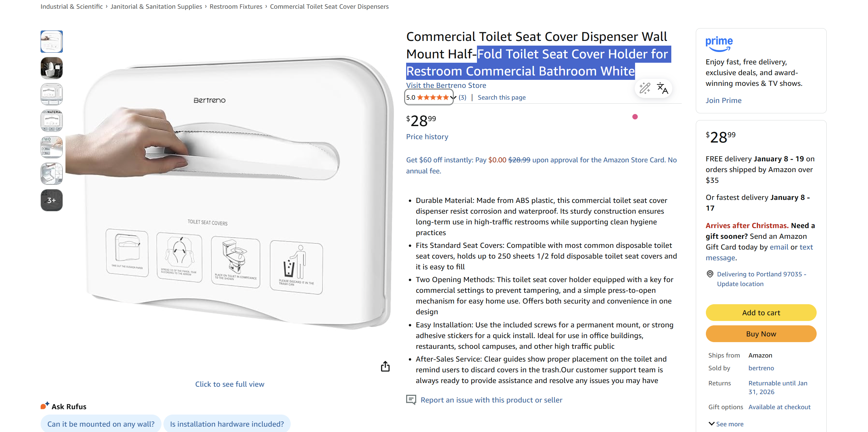The height and width of the screenshot is (432, 868).
Task: Click the share icon below the product image
Action: click(385, 367)
